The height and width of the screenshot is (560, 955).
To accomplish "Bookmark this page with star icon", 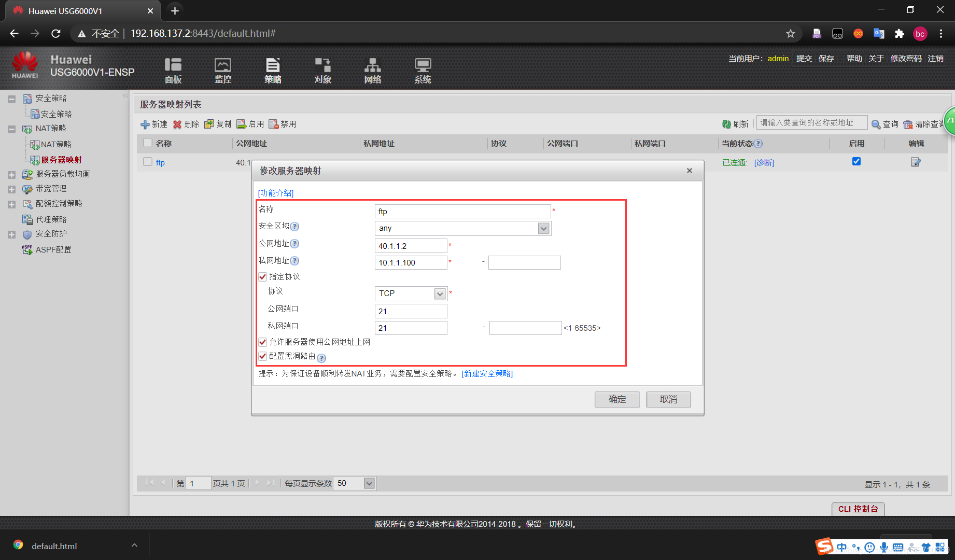I will [790, 34].
